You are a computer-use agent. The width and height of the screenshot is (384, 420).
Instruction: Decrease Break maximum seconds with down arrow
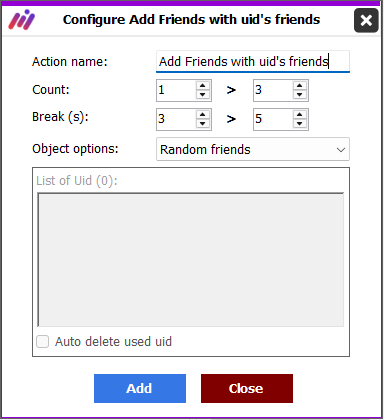299,124
